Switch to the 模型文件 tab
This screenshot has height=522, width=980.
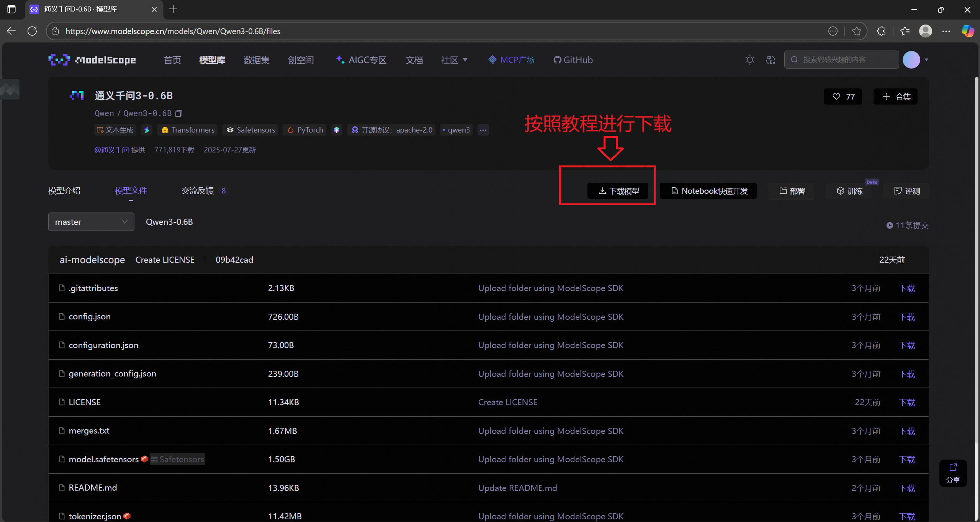click(131, 190)
